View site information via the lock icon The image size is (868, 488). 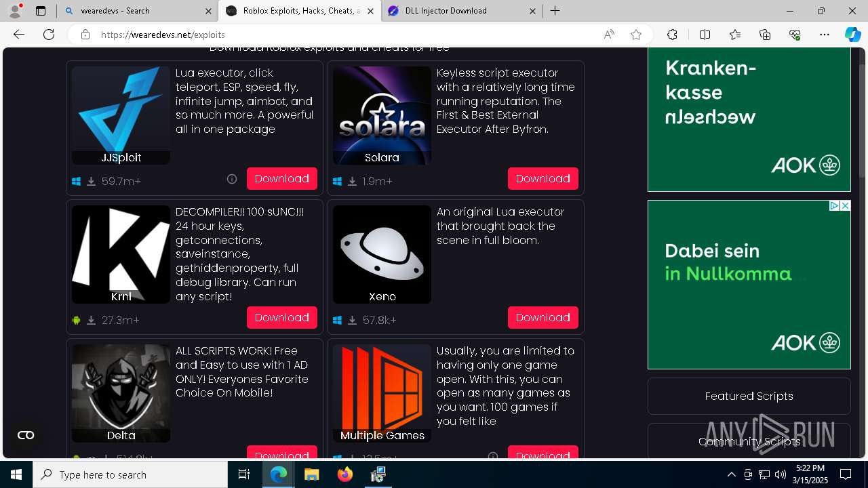85,35
